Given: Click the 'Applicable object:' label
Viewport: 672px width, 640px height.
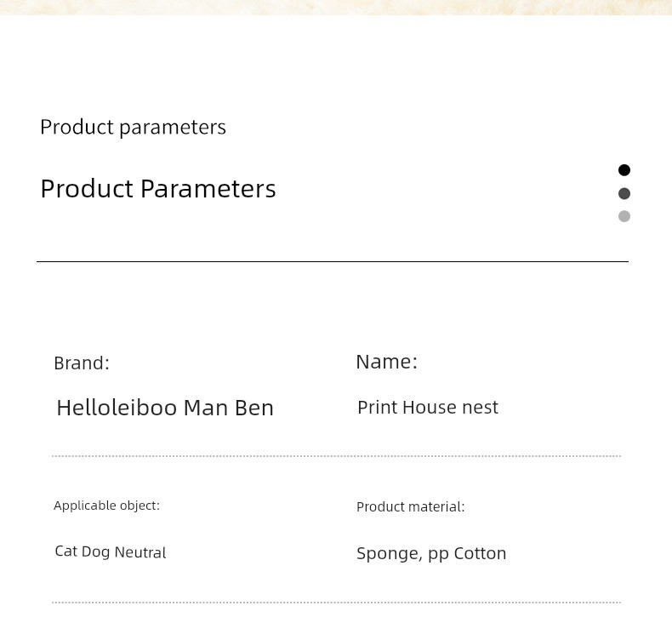Looking at the screenshot, I should (x=106, y=506).
